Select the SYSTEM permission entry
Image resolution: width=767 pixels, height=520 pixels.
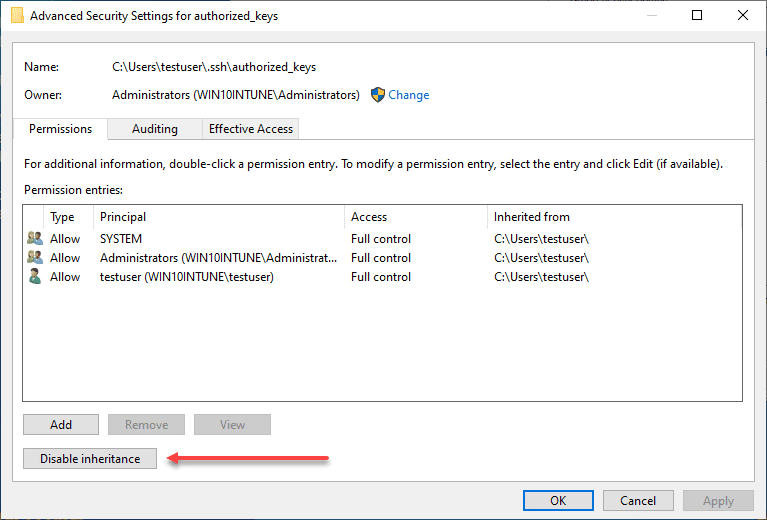(x=121, y=239)
